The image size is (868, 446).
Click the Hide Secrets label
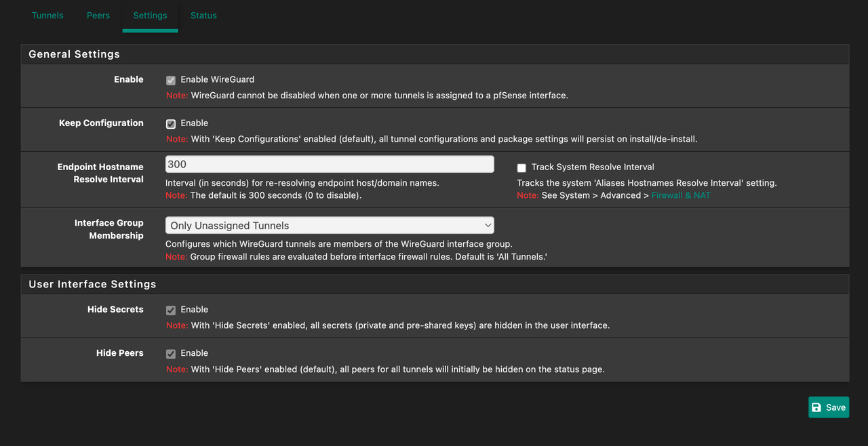click(x=115, y=309)
